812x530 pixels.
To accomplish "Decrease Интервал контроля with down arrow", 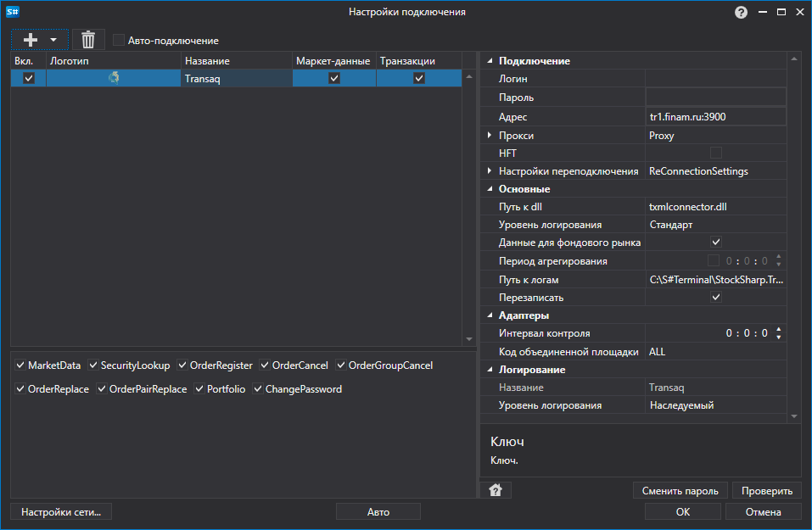I will (778, 338).
